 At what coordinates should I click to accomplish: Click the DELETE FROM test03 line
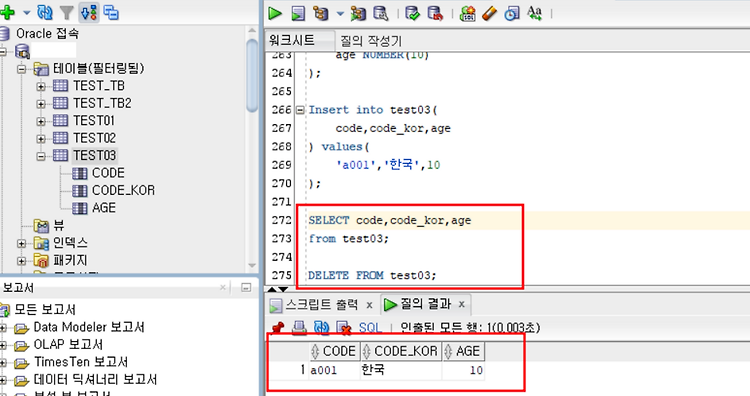point(372,275)
